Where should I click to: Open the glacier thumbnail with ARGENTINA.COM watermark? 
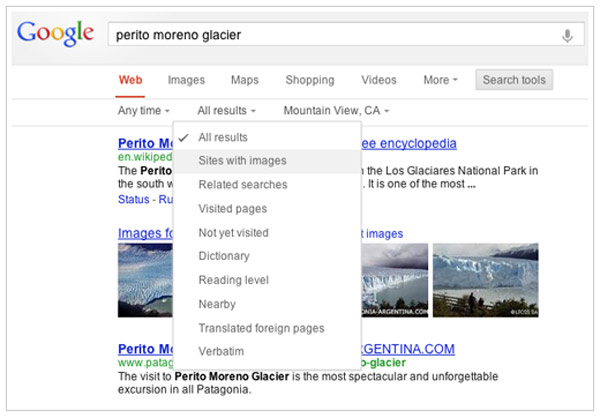point(395,281)
